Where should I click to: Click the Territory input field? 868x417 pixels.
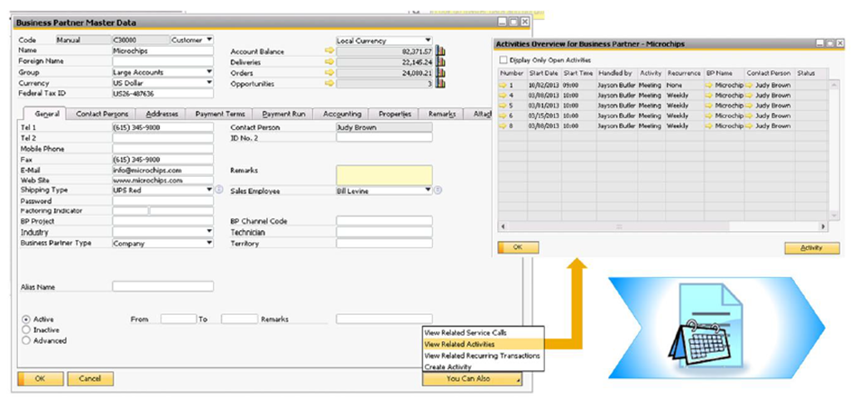[384, 243]
